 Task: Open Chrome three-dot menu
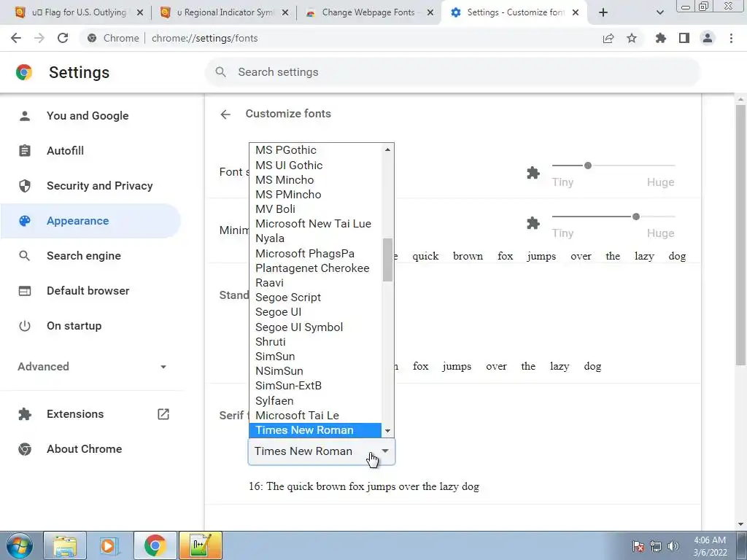pyautogui.click(x=731, y=38)
